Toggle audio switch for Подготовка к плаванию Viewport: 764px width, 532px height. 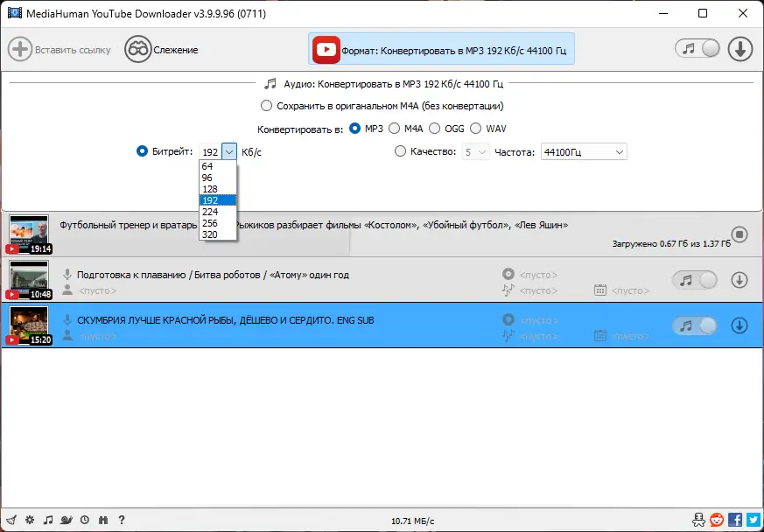tap(695, 280)
